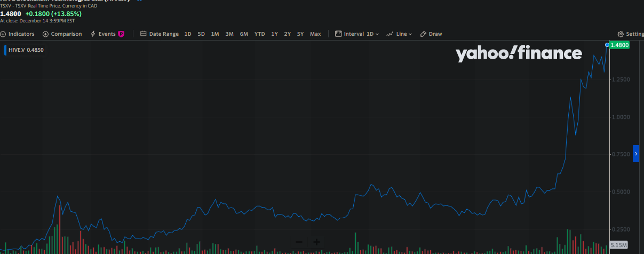The image size is (644, 254).
Task: Activate the Draw tool
Action: coord(431,34)
